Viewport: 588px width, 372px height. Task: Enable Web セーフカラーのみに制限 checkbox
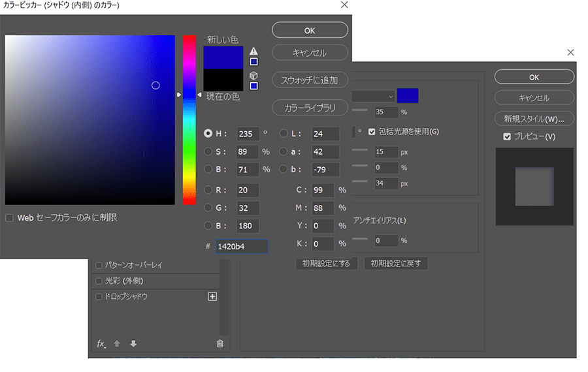(x=9, y=217)
